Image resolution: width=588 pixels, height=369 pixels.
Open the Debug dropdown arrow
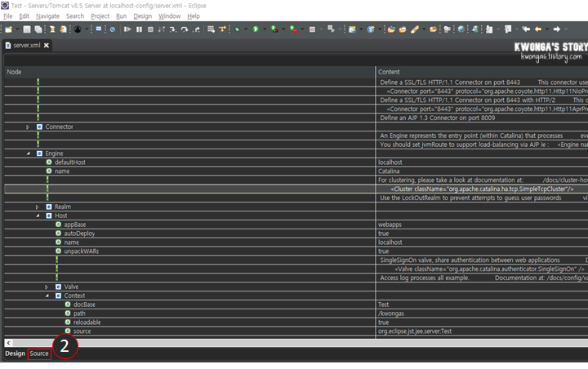point(246,29)
